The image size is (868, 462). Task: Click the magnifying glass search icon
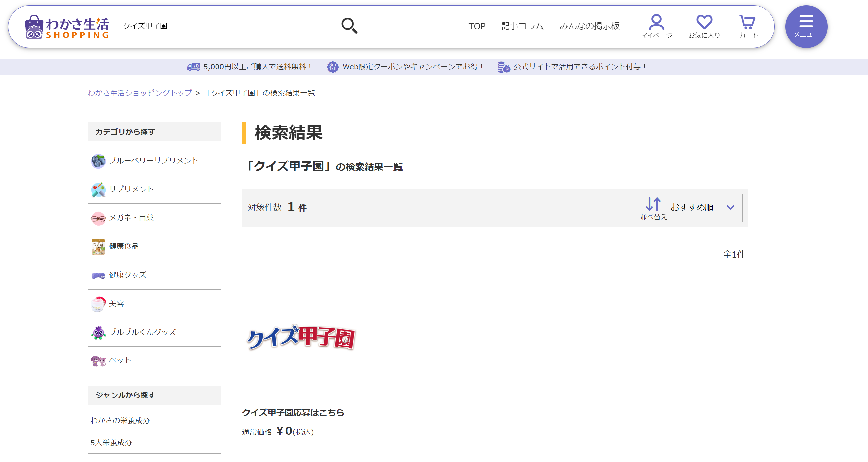click(349, 26)
